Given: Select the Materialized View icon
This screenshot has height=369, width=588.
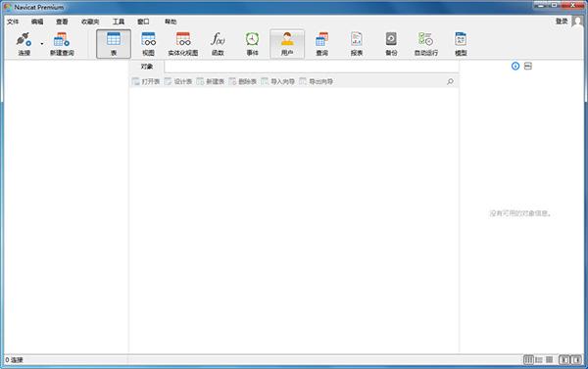Looking at the screenshot, I should [x=183, y=44].
